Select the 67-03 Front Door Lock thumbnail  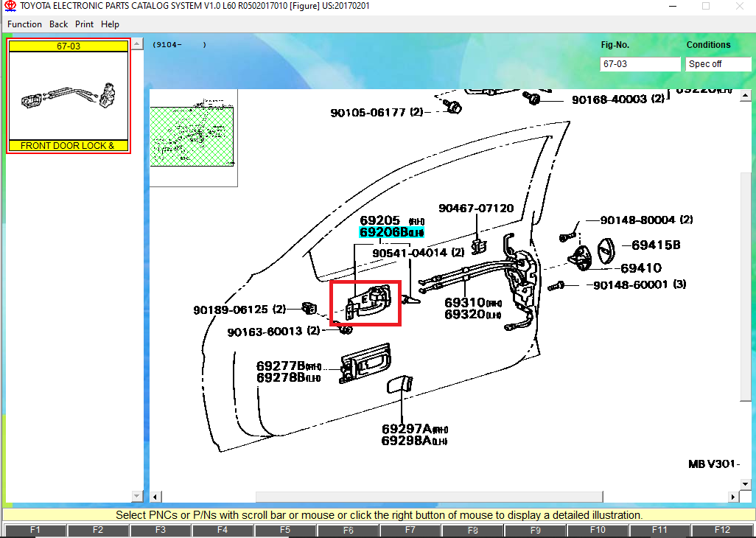pyautogui.click(x=69, y=96)
